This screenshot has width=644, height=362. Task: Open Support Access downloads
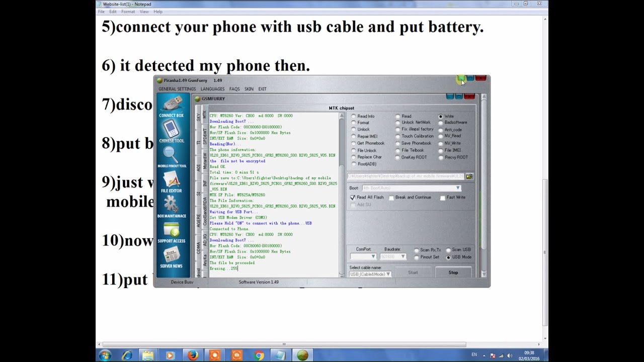[172, 232]
